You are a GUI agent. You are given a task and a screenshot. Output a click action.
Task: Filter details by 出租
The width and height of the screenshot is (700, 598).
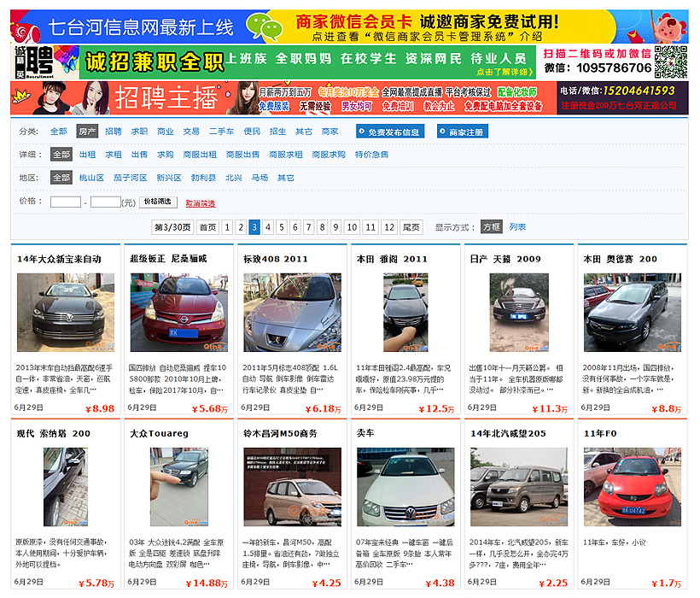point(87,155)
